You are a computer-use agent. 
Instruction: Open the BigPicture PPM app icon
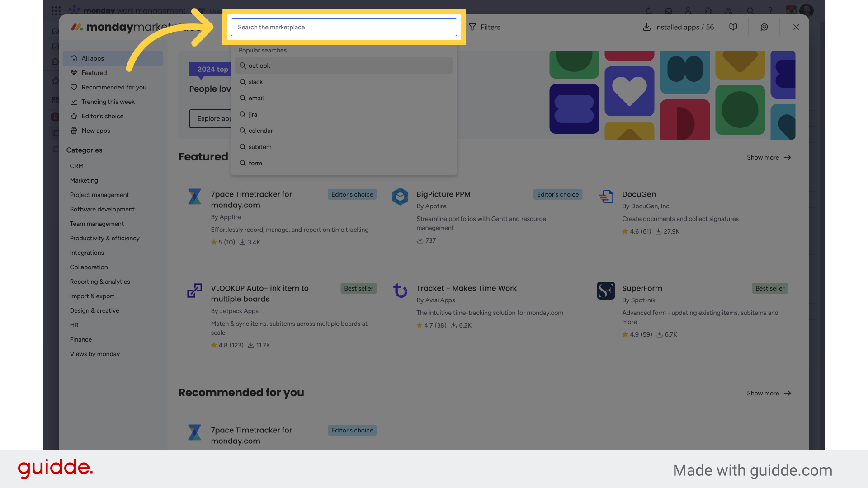(400, 197)
